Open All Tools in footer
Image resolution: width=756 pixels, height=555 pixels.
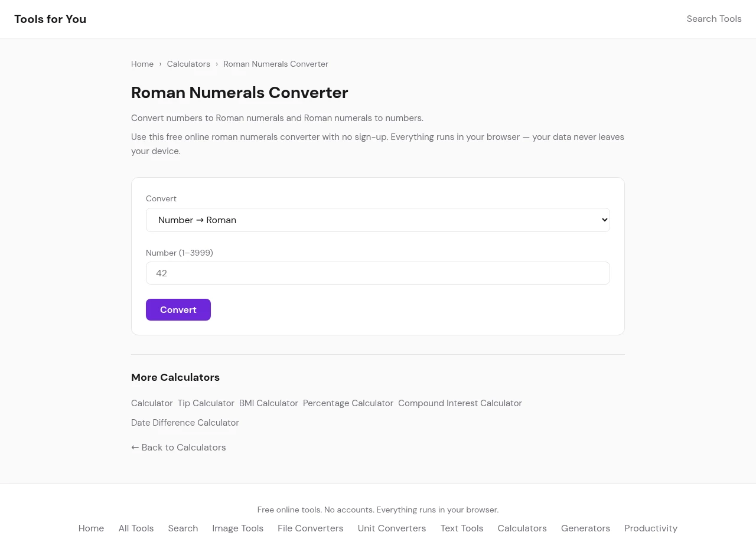[136, 528]
